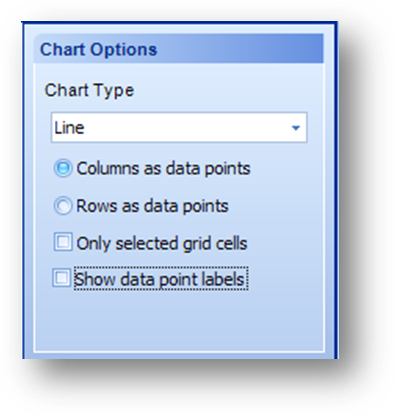Click the 'Columns as data points' label text
Image resolution: width=394 pixels, height=414 pixels.
tap(163, 168)
